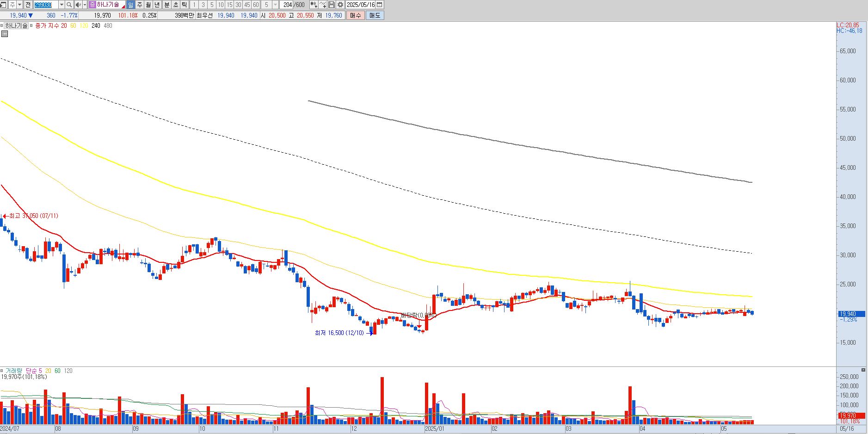Click the add indicator line icon
Screen dimensions: 868x434
[x=323, y=5]
